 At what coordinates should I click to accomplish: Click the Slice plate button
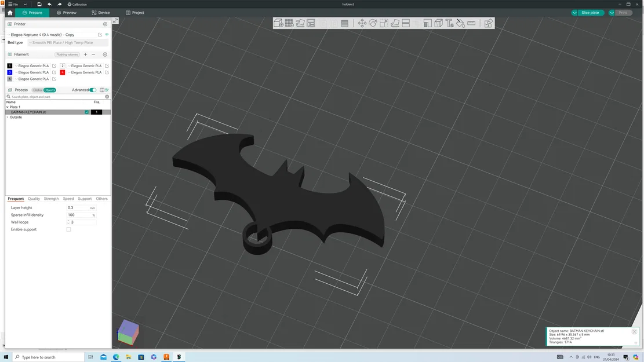pyautogui.click(x=590, y=12)
